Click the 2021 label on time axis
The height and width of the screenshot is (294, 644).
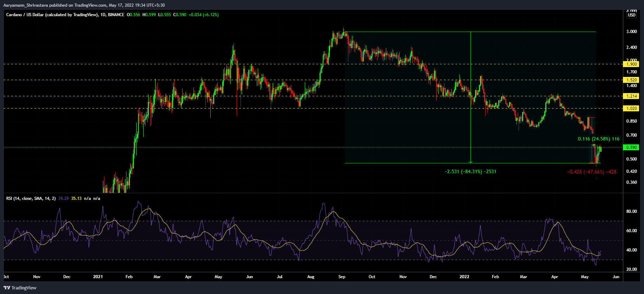[x=98, y=277]
